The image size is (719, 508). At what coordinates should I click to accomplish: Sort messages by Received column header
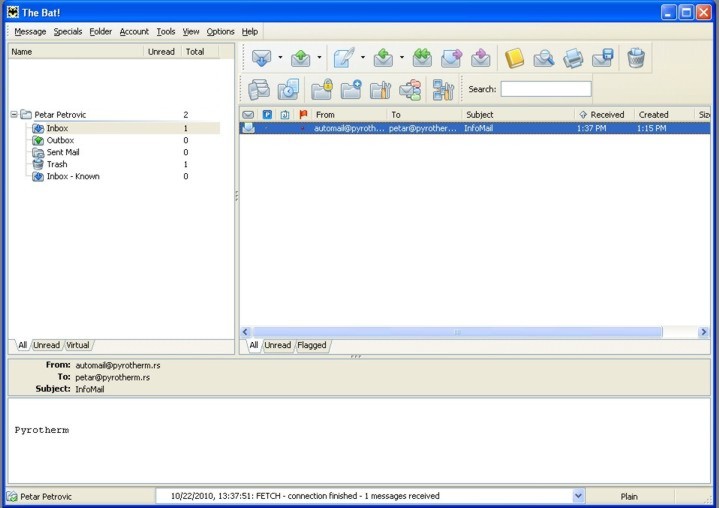[604, 115]
